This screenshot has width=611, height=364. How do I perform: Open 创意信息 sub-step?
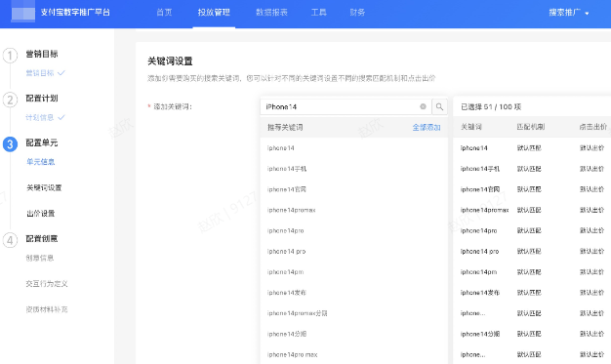tap(40, 258)
